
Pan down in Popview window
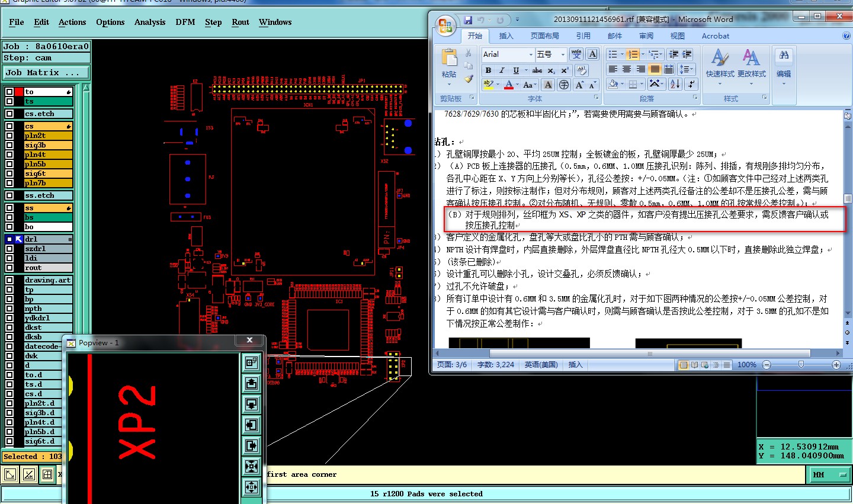coord(251,404)
